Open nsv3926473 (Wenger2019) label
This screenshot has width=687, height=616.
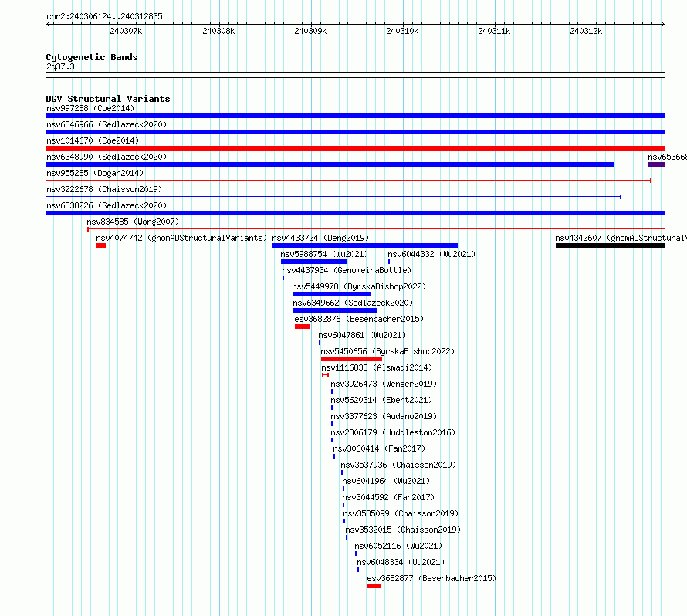(x=384, y=384)
